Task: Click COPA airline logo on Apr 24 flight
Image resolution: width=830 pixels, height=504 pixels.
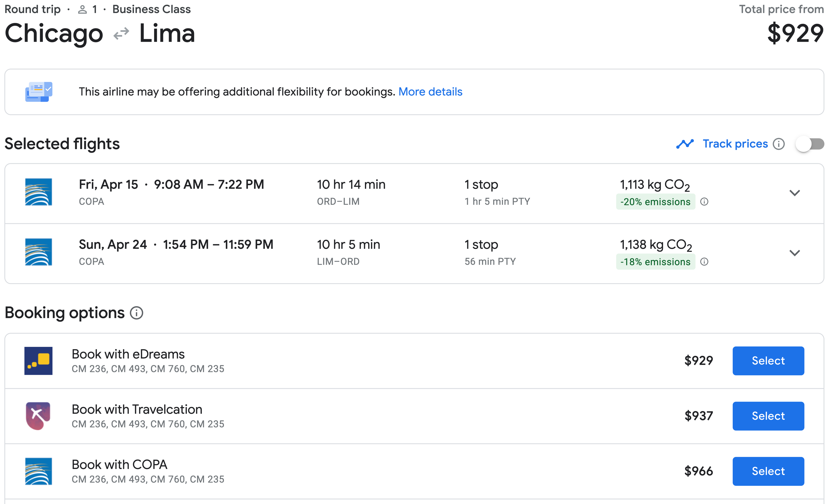Action: click(x=38, y=252)
